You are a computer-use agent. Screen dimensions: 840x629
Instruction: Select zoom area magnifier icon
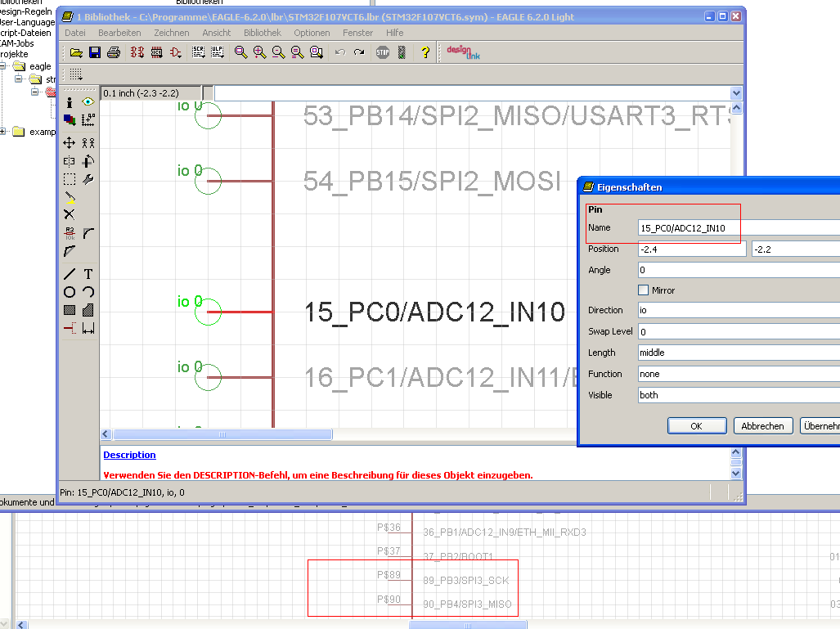316,52
